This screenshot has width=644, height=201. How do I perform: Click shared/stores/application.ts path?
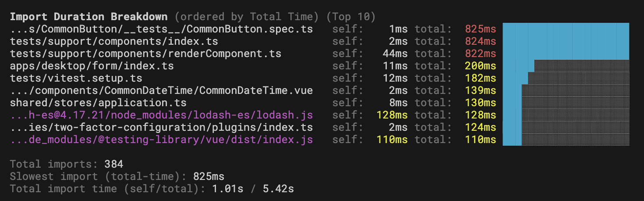98,103
